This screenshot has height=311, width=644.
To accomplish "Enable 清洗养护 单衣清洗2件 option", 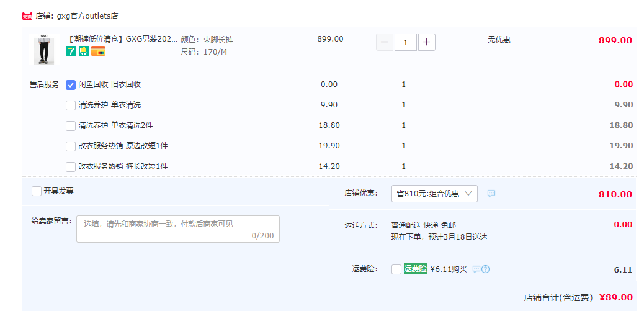I will (x=71, y=126).
